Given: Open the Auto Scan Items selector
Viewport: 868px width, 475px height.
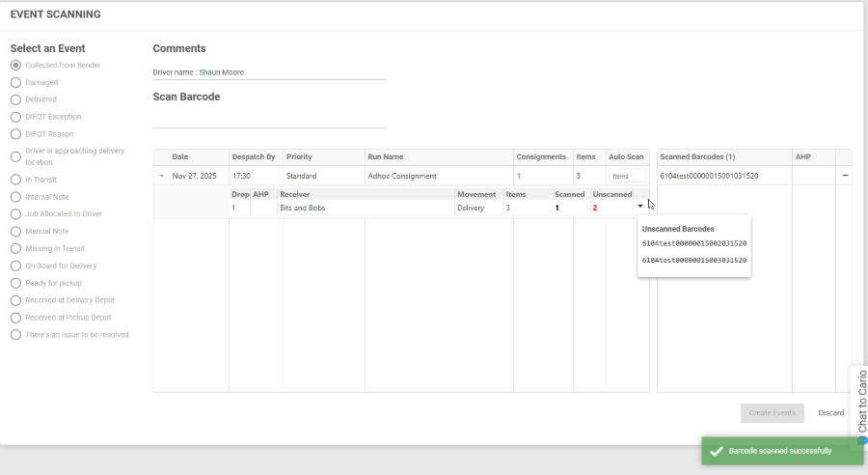Looking at the screenshot, I should point(627,176).
